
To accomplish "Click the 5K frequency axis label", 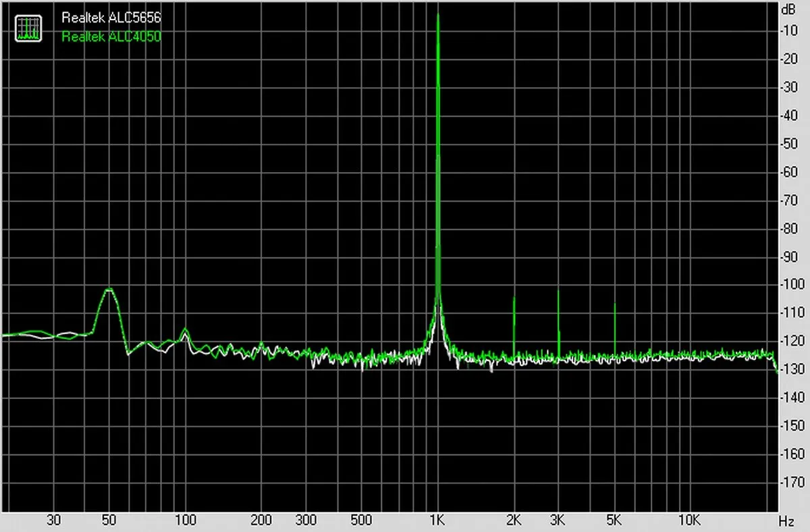I will 614,521.
